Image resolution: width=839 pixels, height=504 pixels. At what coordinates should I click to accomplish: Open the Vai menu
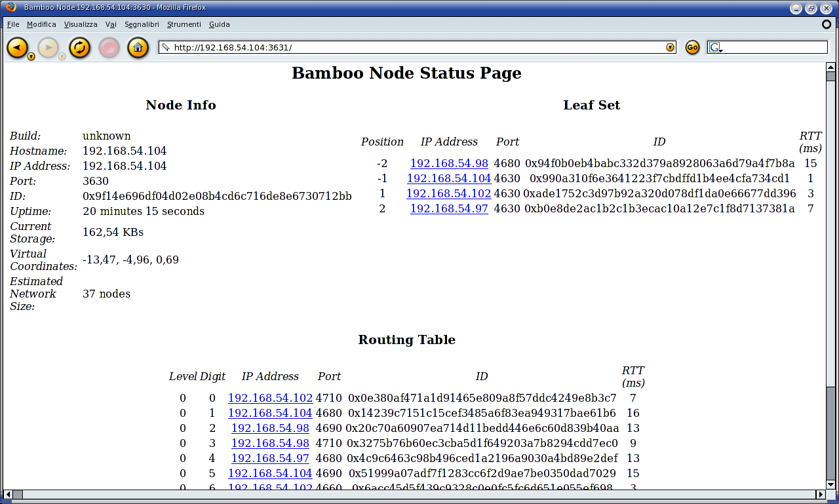[x=111, y=24]
